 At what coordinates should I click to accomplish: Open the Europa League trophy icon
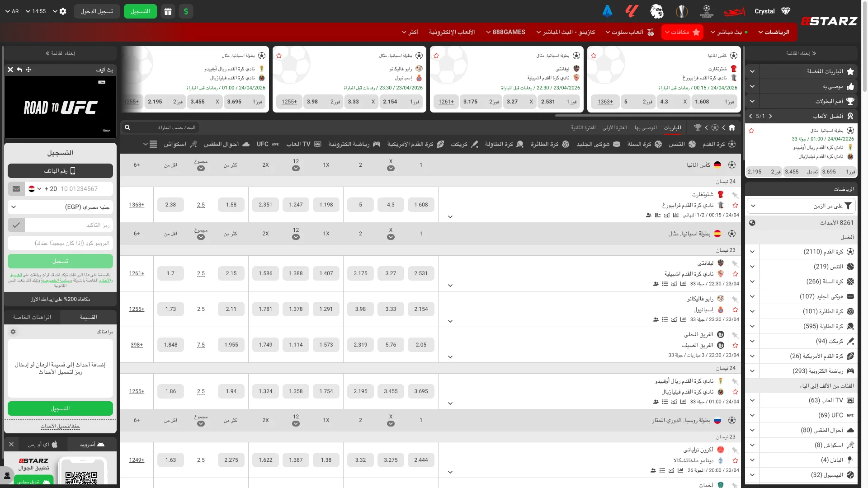[x=681, y=11]
